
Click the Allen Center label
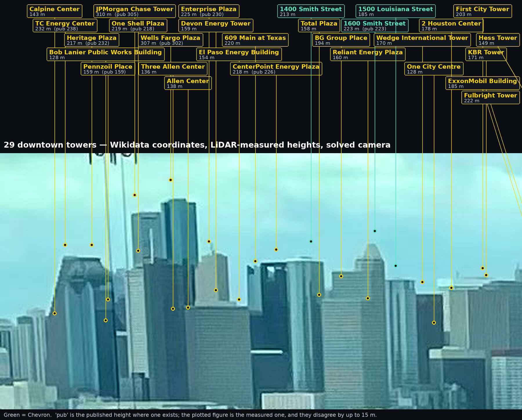click(x=188, y=83)
